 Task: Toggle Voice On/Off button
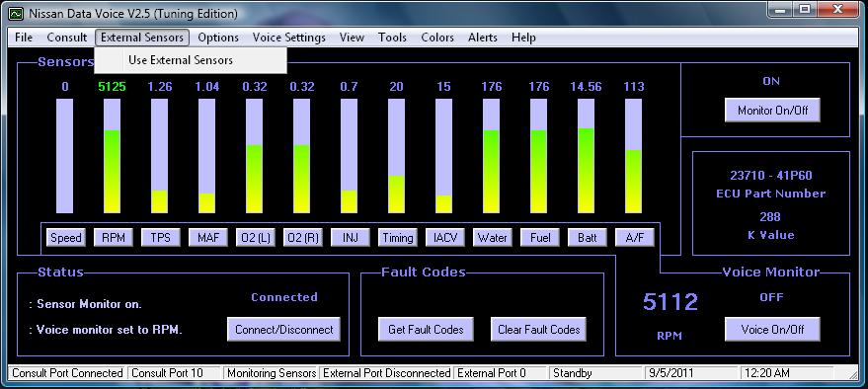coord(772,329)
